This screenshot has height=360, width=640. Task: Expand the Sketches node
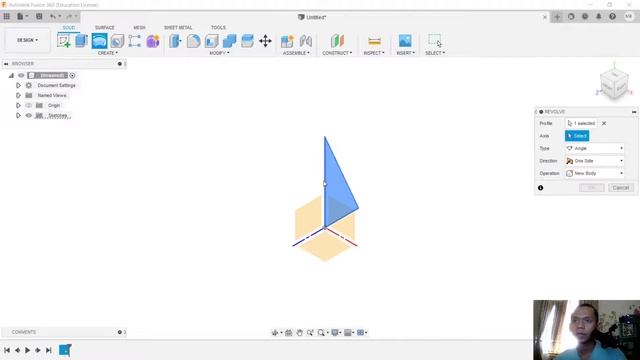(18, 116)
